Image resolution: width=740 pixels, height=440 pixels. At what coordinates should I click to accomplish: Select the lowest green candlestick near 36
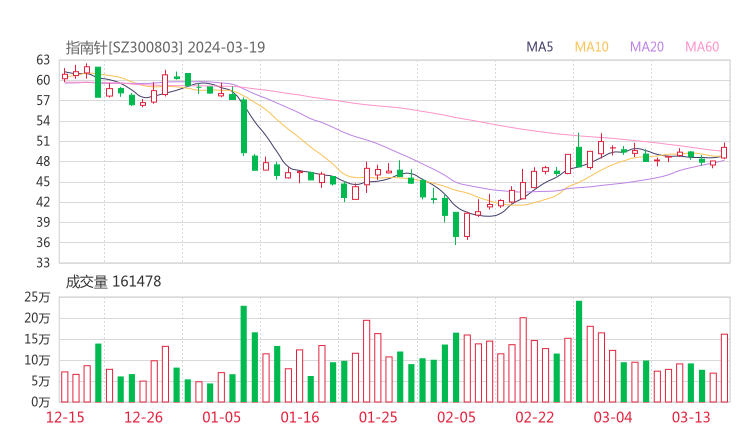click(x=456, y=228)
